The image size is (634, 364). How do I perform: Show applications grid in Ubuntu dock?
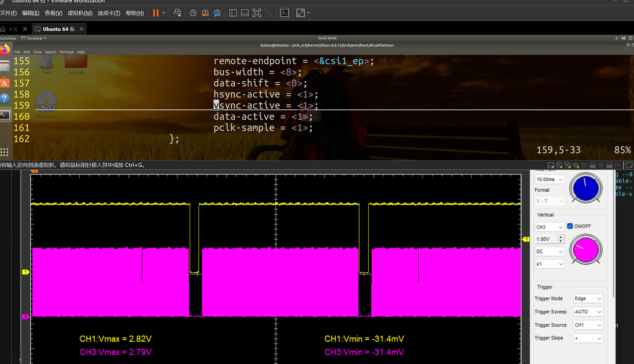tap(4, 152)
